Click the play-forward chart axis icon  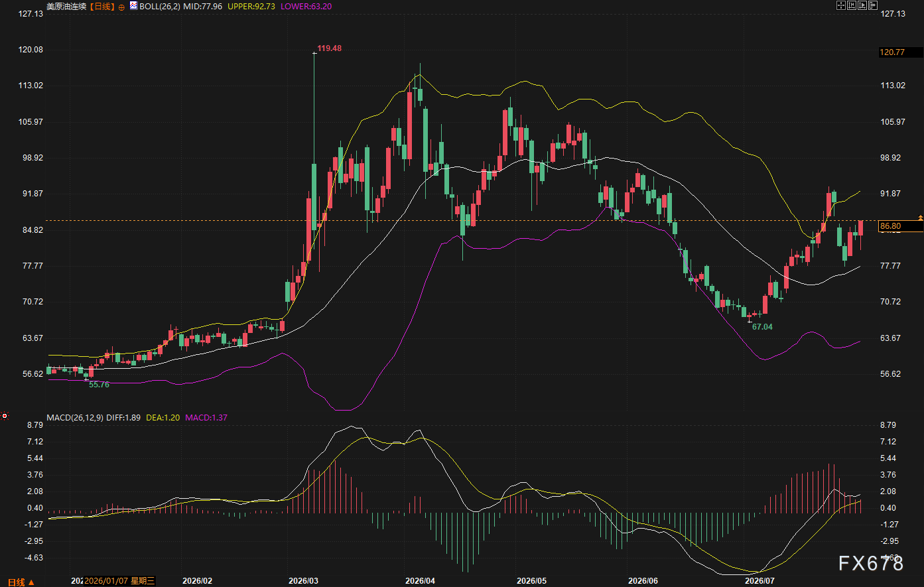pos(863,5)
